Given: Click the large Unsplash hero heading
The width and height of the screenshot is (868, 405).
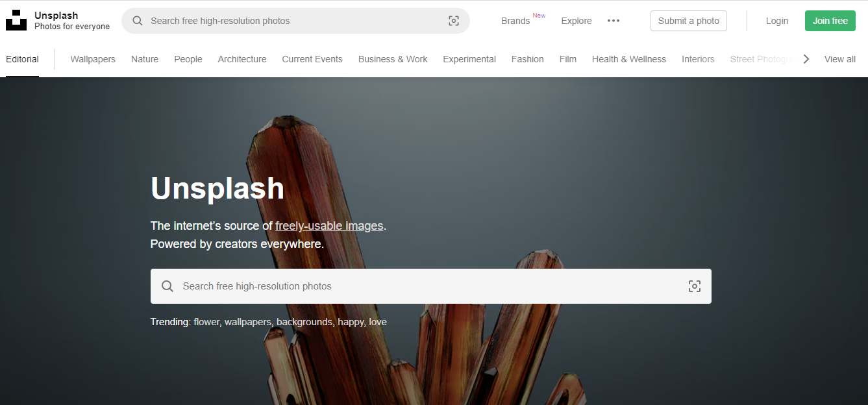Looking at the screenshot, I should tap(217, 188).
